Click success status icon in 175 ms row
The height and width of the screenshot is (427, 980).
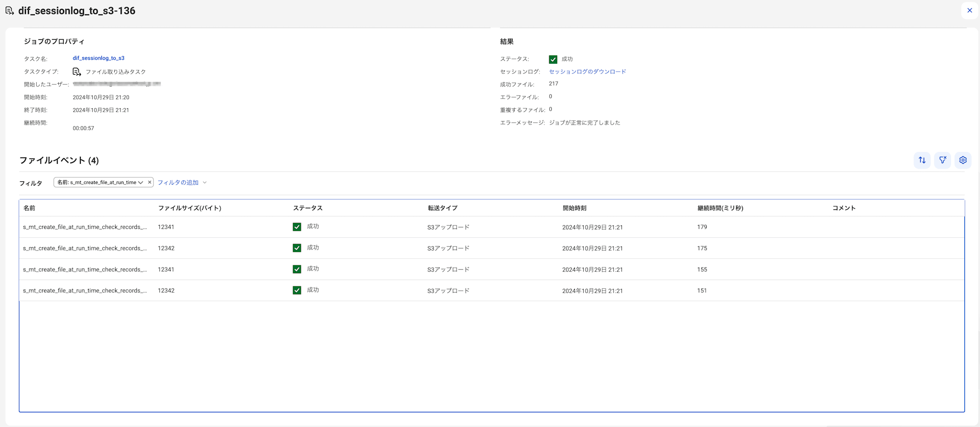click(x=297, y=248)
